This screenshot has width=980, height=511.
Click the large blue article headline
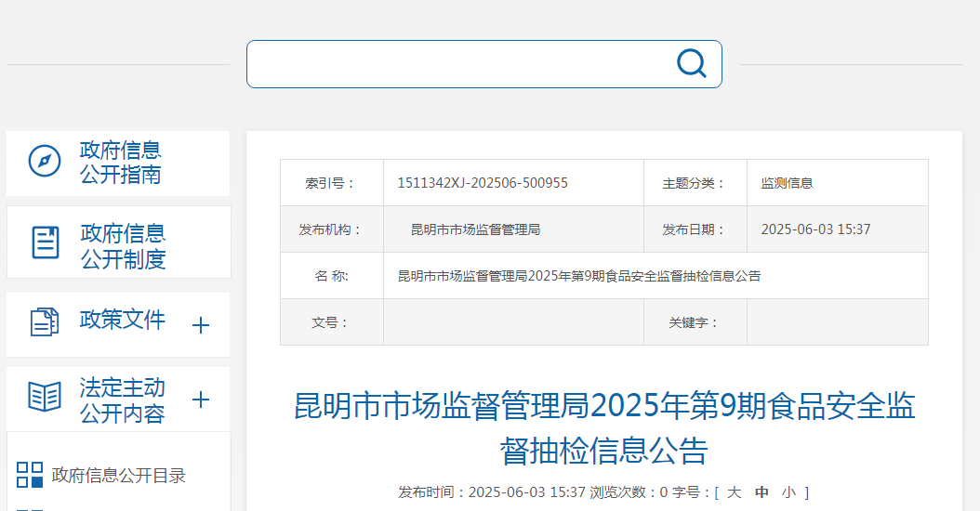604,428
